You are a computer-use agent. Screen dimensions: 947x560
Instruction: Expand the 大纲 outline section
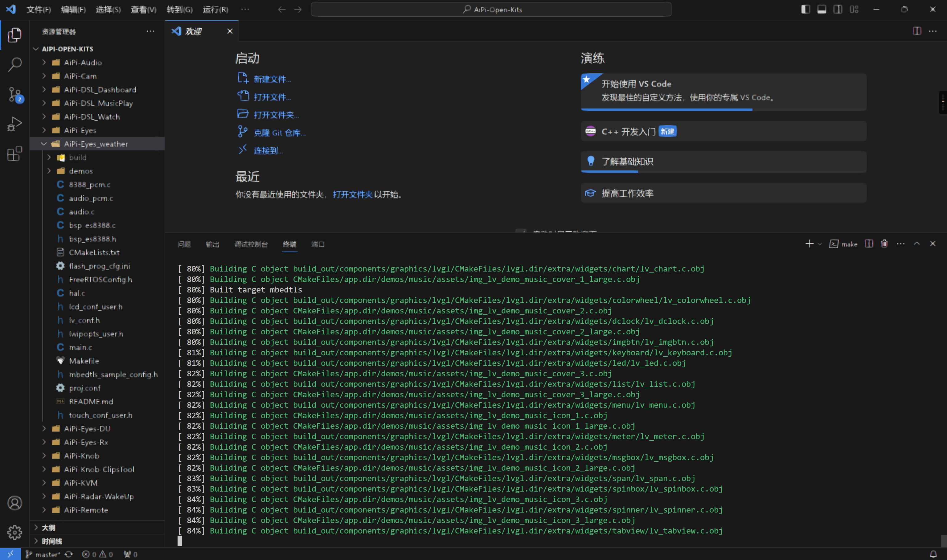pyautogui.click(x=97, y=528)
